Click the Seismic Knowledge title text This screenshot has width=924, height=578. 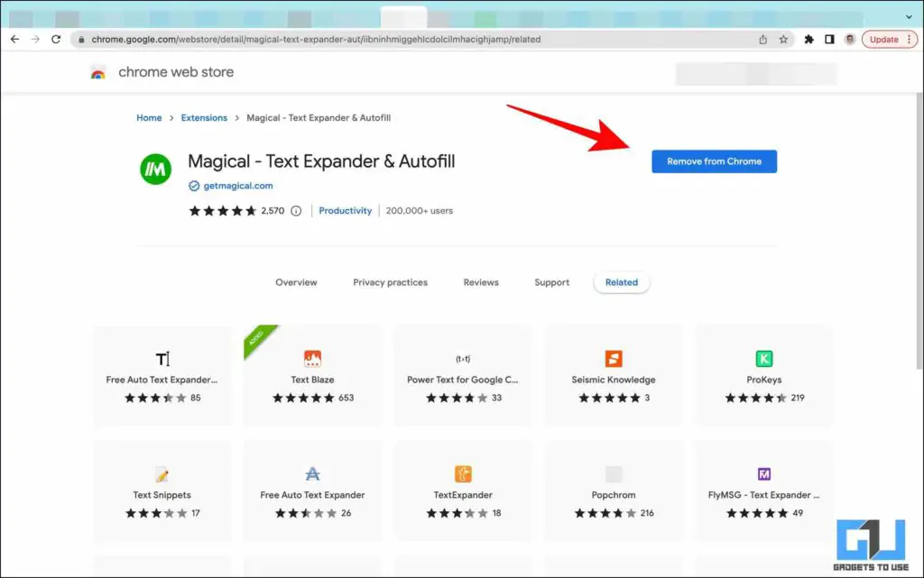coord(614,380)
